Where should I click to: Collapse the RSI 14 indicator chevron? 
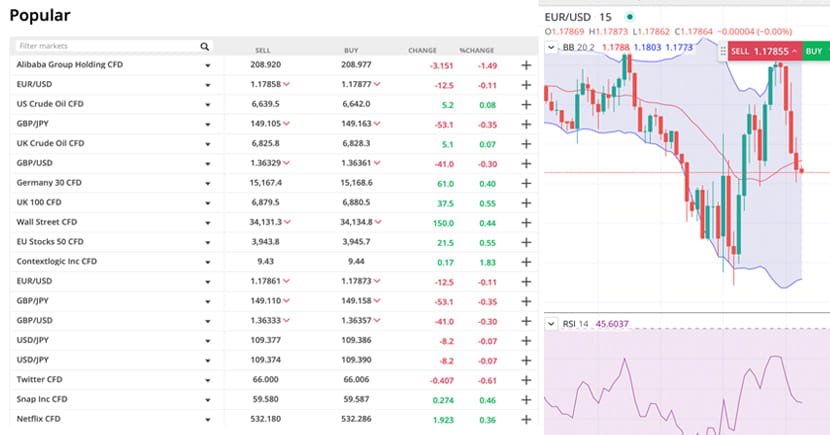coord(551,323)
